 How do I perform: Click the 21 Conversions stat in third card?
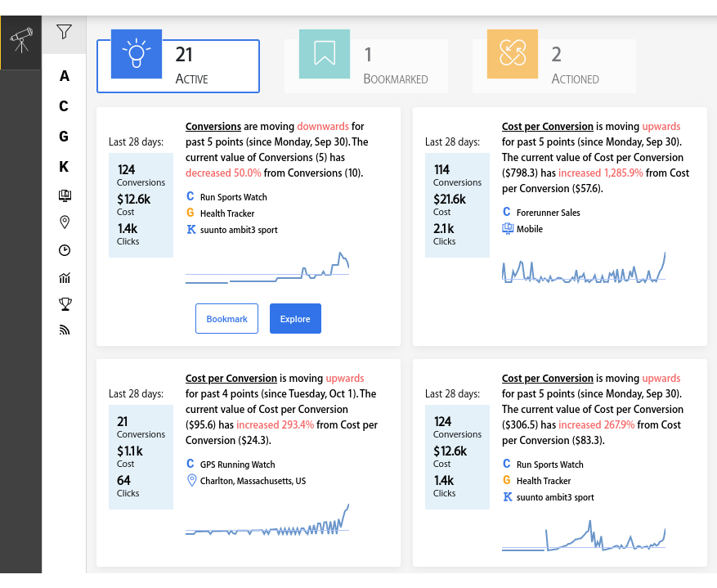[x=141, y=427]
